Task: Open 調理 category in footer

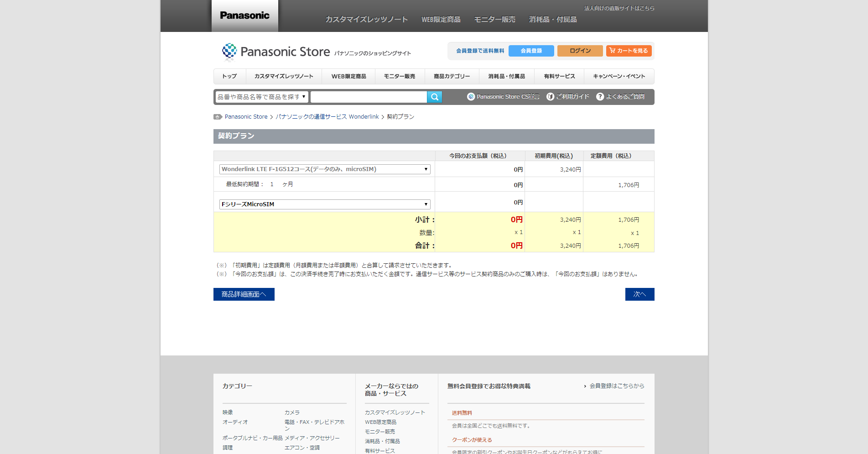Action: [228, 448]
